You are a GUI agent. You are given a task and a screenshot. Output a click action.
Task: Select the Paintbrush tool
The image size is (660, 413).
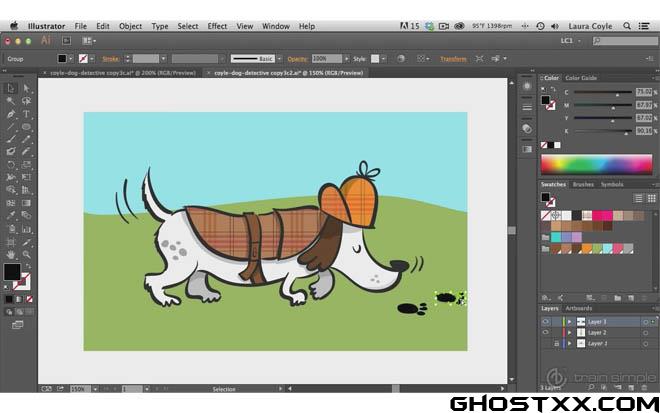point(11,139)
